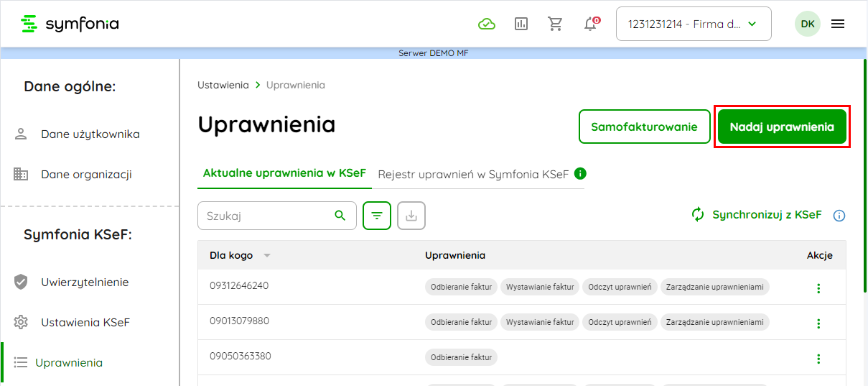Screen dimensions: 868x386
Task: Switch to Rejestr uprawnień w Symfonia KSeF tab
Action: 473,174
